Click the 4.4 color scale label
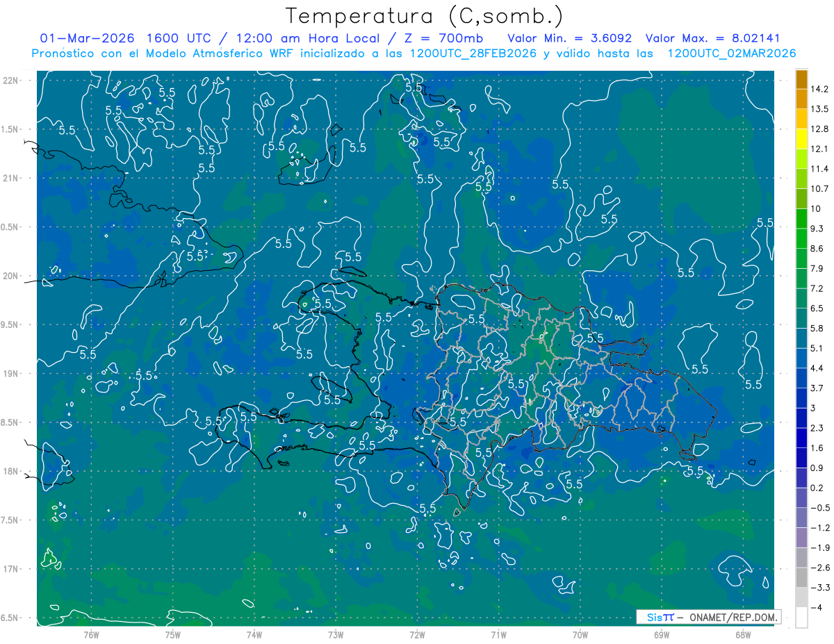Viewport: 834px width, 644px height. click(x=817, y=368)
